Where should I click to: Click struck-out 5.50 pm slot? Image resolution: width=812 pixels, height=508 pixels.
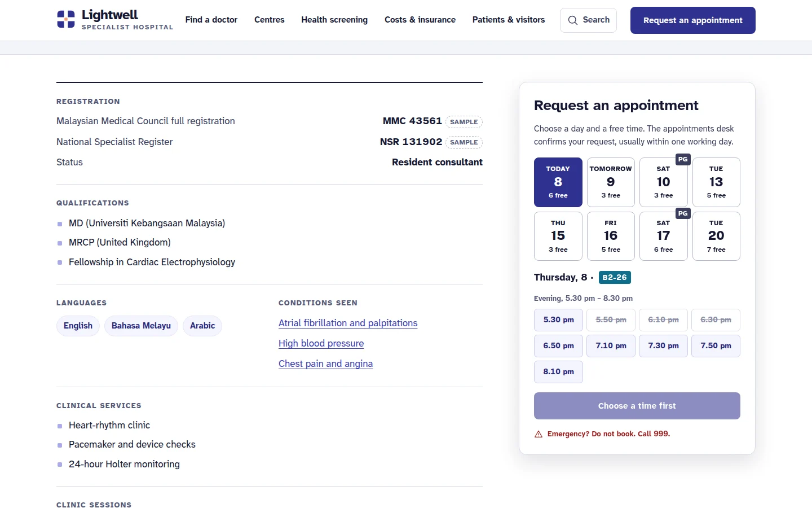point(611,320)
